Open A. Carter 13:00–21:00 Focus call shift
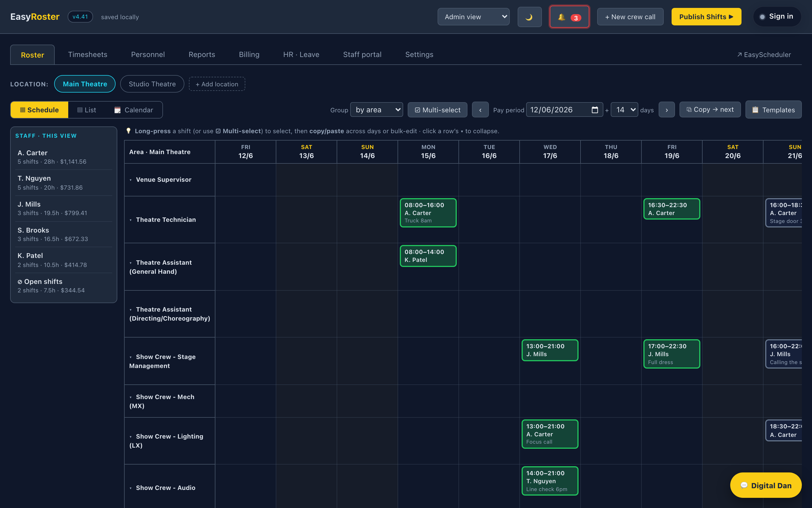Screen dimensions: 812x508 point(550,434)
